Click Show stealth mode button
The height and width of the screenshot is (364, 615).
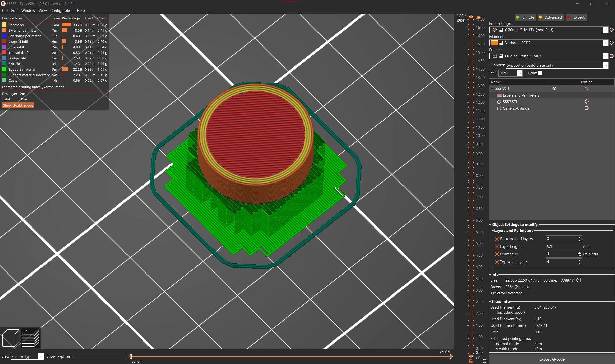(x=18, y=105)
